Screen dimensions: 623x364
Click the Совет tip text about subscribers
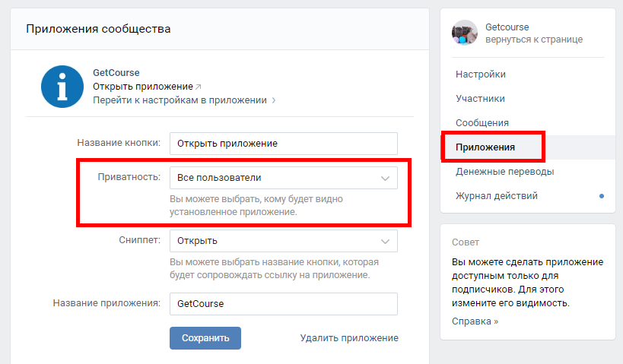tap(528, 282)
